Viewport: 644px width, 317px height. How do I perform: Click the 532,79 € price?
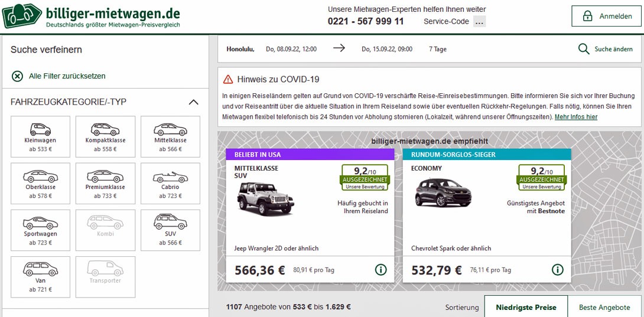(x=436, y=270)
